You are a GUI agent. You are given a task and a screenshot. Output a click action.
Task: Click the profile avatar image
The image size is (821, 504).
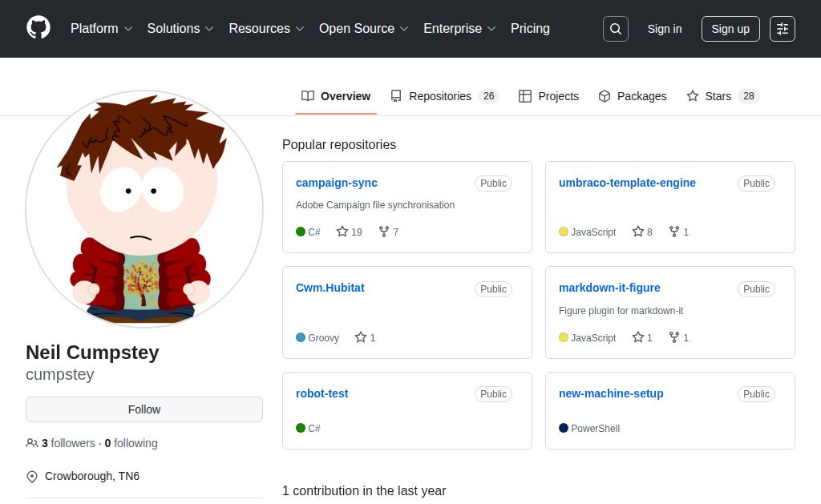(144, 209)
